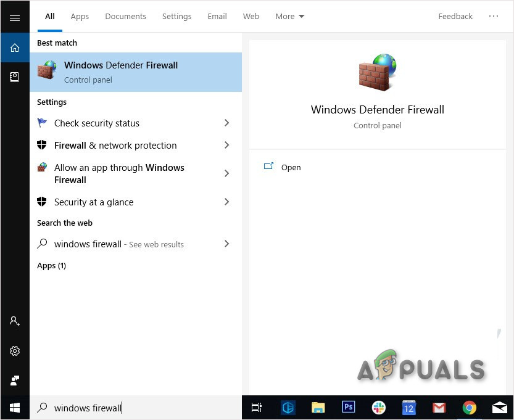Expand the Security at a glance arrow
The image size is (514, 420).
coord(226,202)
